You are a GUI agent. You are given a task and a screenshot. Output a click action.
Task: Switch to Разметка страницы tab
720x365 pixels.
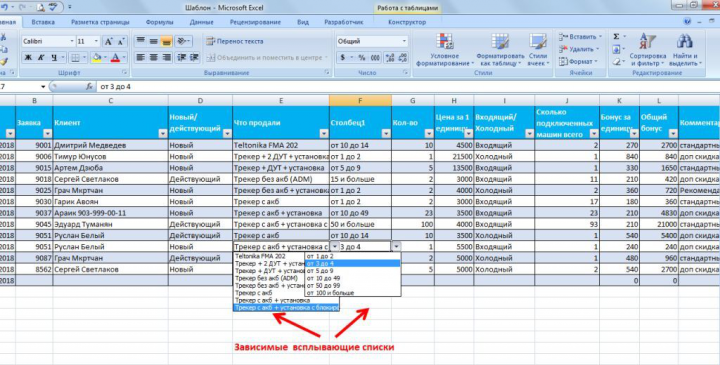click(x=100, y=22)
